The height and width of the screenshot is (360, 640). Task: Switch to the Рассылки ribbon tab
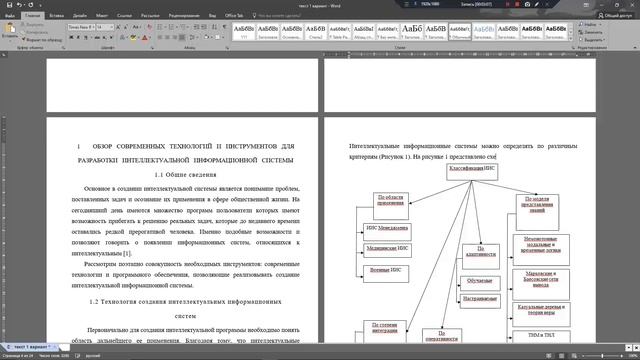click(x=150, y=16)
